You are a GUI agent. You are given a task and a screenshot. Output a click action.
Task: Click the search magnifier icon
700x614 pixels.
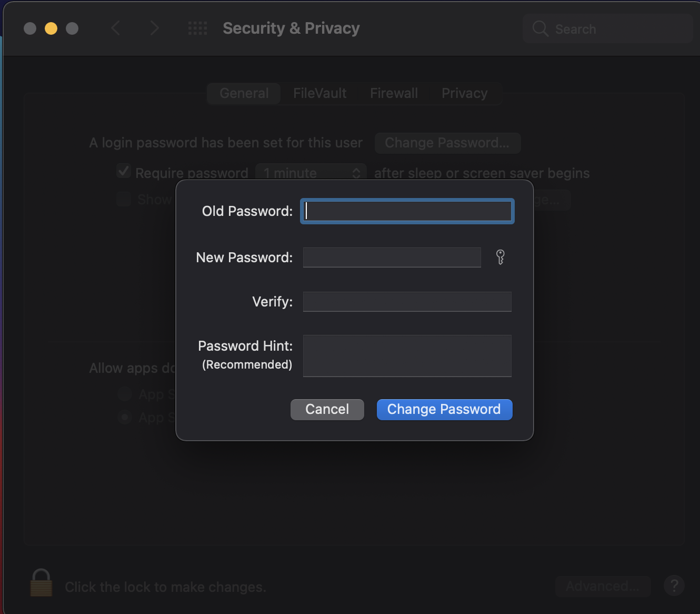[x=540, y=28]
